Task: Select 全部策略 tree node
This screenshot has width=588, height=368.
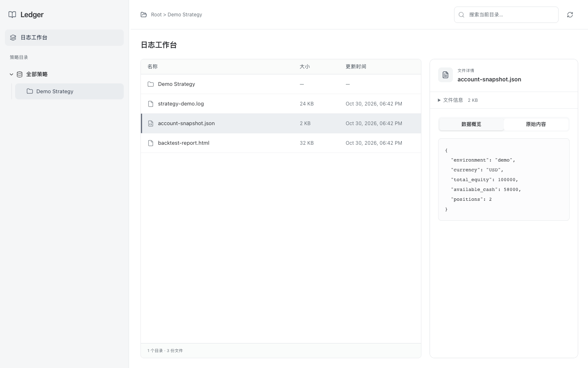Action: (x=37, y=74)
